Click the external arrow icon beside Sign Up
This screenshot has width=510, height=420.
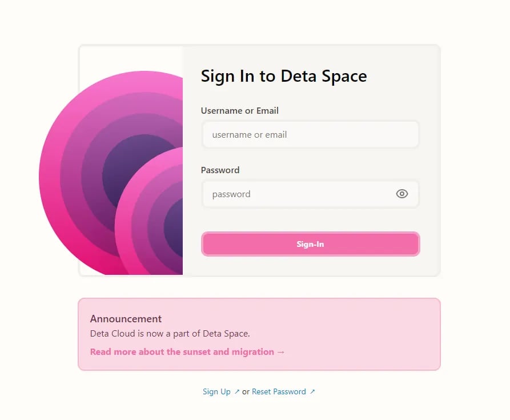point(237,391)
